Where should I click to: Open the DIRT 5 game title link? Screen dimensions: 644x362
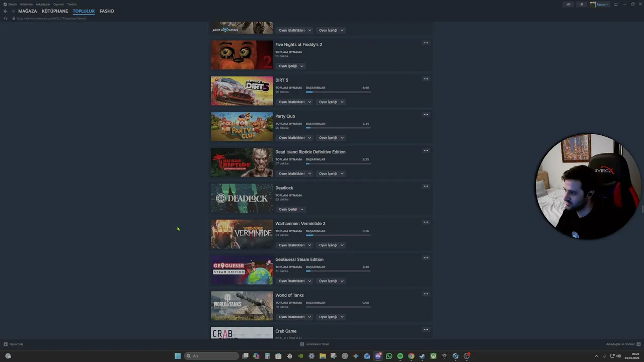pos(282,80)
